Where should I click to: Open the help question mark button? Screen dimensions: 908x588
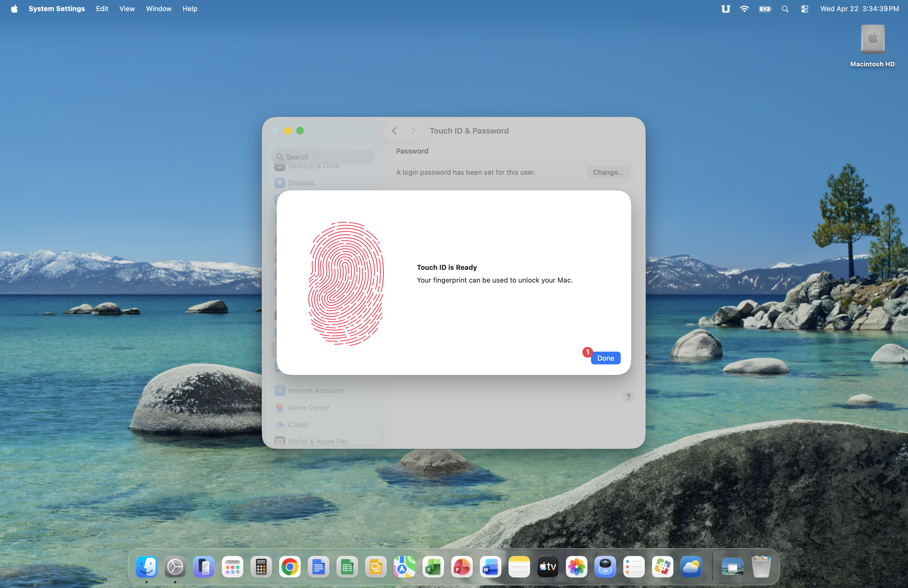pos(628,397)
